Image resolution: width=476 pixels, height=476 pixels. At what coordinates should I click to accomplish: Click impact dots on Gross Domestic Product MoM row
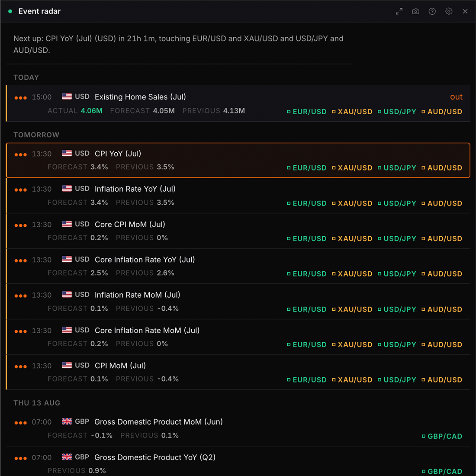[21, 423]
